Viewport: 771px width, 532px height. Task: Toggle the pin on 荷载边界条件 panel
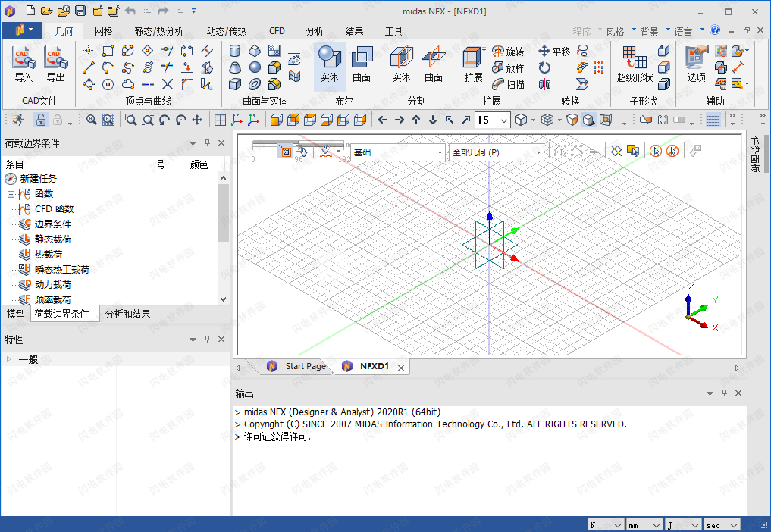pyautogui.click(x=207, y=142)
